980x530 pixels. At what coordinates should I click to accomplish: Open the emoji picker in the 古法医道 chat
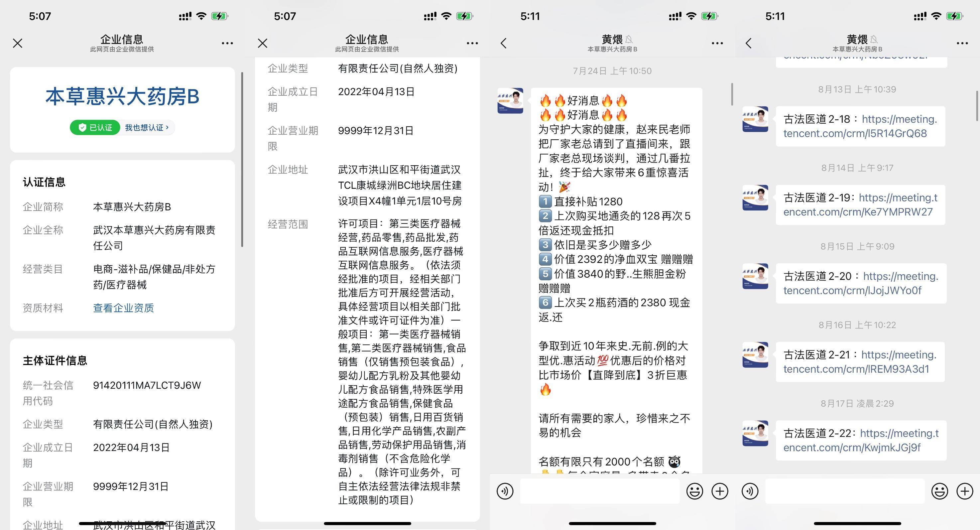(x=939, y=491)
